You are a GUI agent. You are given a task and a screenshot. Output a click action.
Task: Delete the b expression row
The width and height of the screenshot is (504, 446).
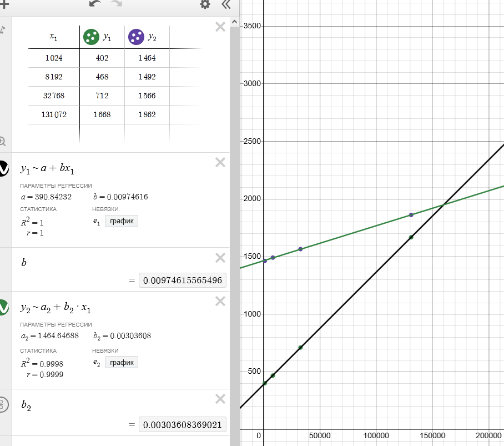point(220,258)
